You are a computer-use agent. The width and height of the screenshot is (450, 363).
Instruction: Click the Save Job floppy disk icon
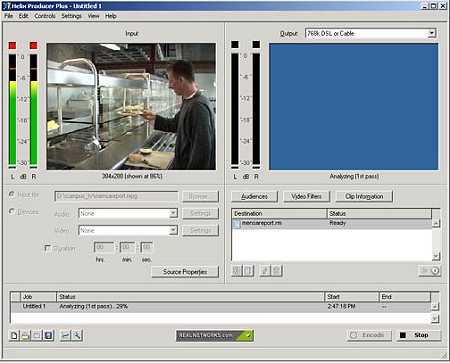pyautogui.click(x=49, y=335)
